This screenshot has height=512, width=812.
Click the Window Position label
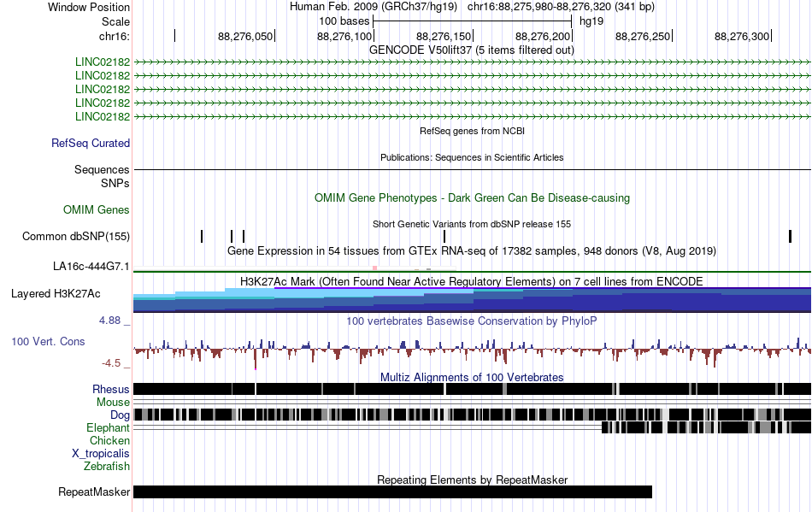click(x=89, y=7)
